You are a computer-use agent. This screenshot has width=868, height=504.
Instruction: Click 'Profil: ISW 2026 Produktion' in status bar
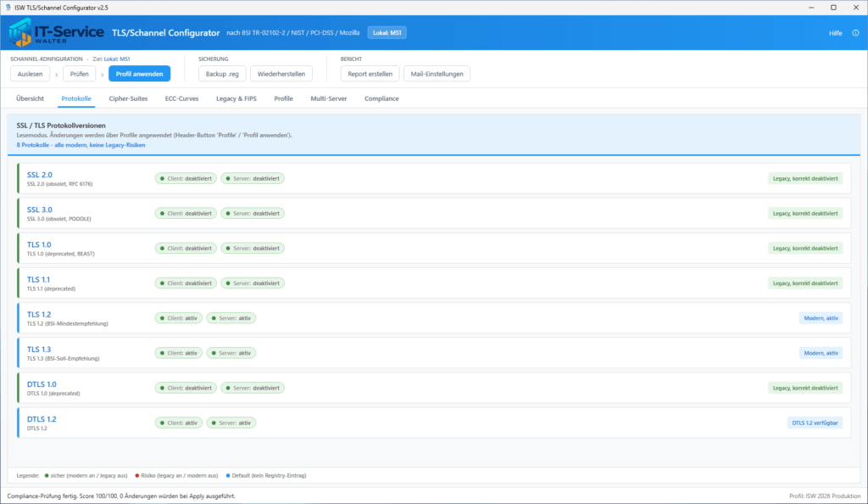825,496
